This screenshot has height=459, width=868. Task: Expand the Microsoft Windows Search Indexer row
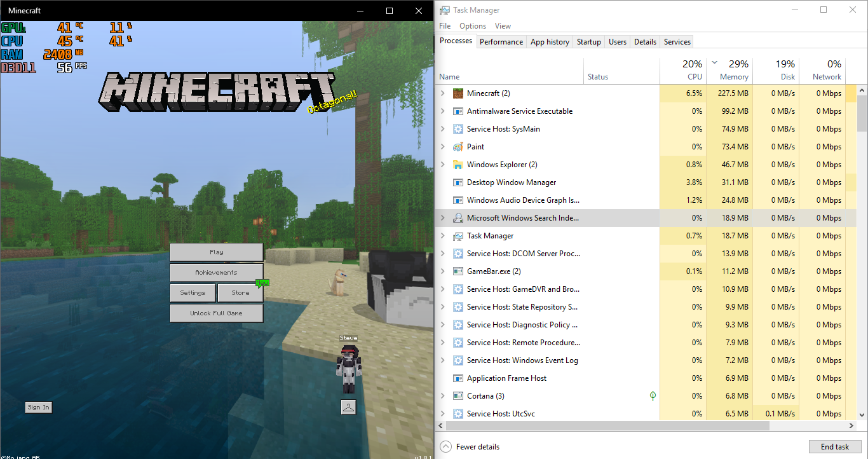click(443, 218)
